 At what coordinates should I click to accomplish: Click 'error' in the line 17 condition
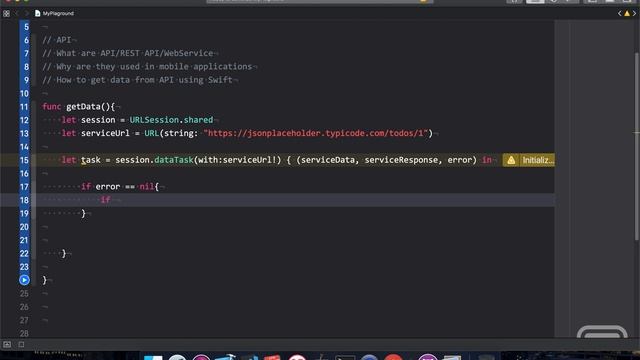(x=107, y=187)
